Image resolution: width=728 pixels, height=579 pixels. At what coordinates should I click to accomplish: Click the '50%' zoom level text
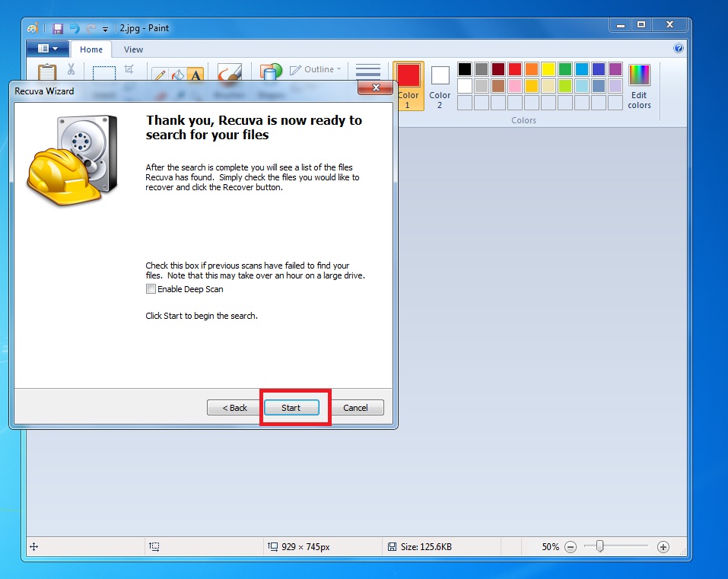pos(551,547)
